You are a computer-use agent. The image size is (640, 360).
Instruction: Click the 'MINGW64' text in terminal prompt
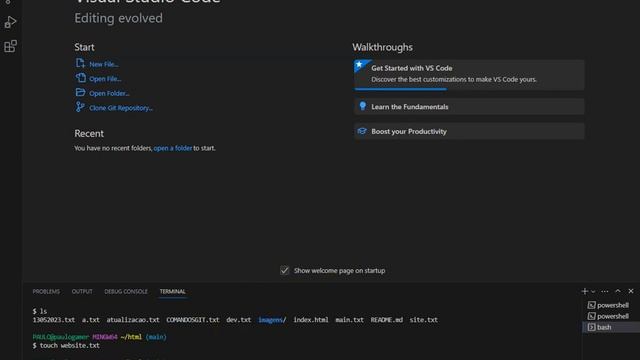point(105,337)
